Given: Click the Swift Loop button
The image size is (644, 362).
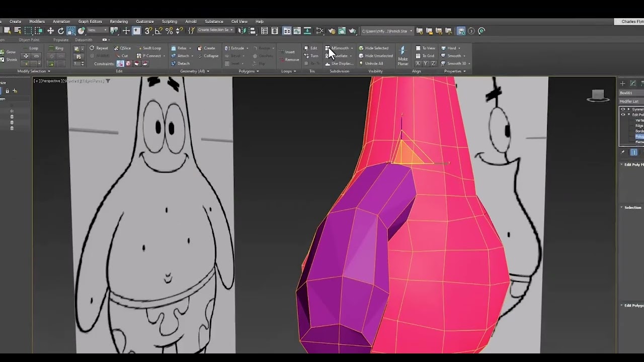Looking at the screenshot, I should click(148, 48).
